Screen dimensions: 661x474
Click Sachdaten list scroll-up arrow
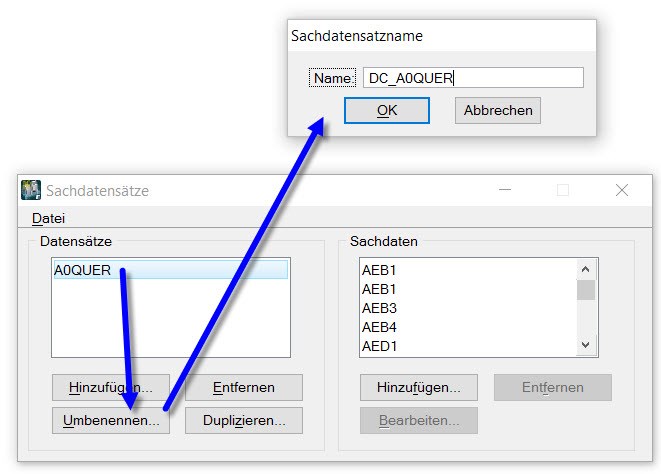586,269
